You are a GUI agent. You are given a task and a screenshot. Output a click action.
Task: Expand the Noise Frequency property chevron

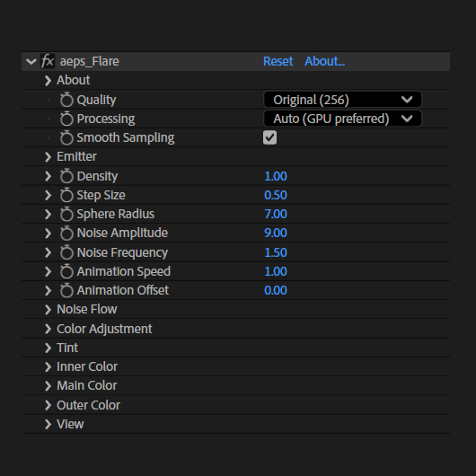pyautogui.click(x=48, y=252)
